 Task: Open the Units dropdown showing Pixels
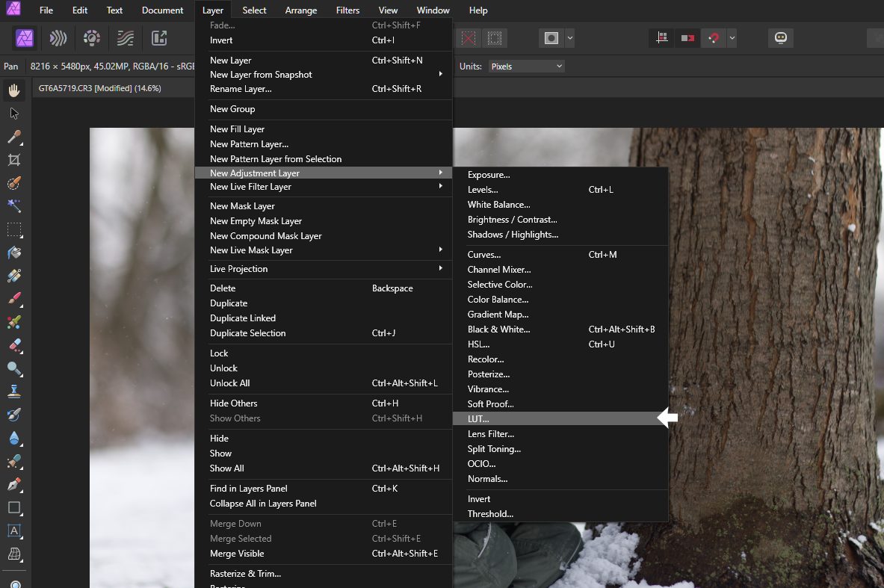click(527, 66)
